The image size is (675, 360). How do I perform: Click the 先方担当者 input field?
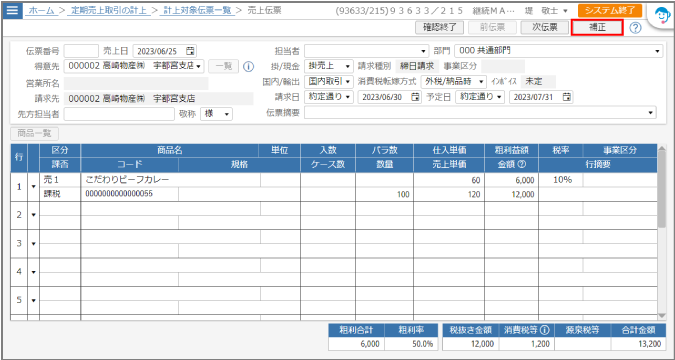[119, 114]
